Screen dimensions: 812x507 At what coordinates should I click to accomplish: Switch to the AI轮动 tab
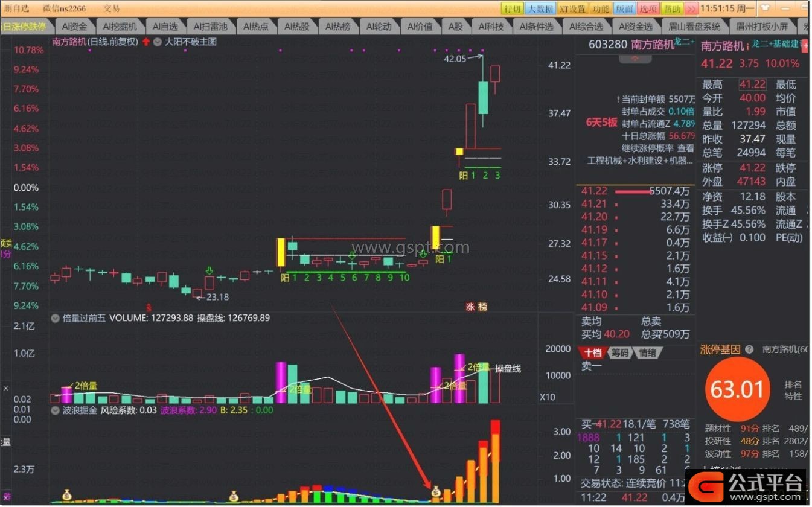379,27
